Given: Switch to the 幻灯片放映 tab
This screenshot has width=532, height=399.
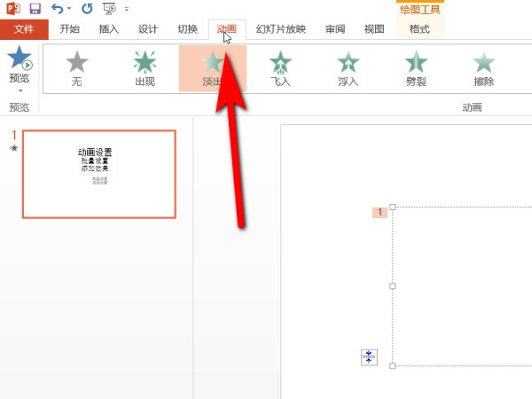Looking at the screenshot, I should point(281,29).
